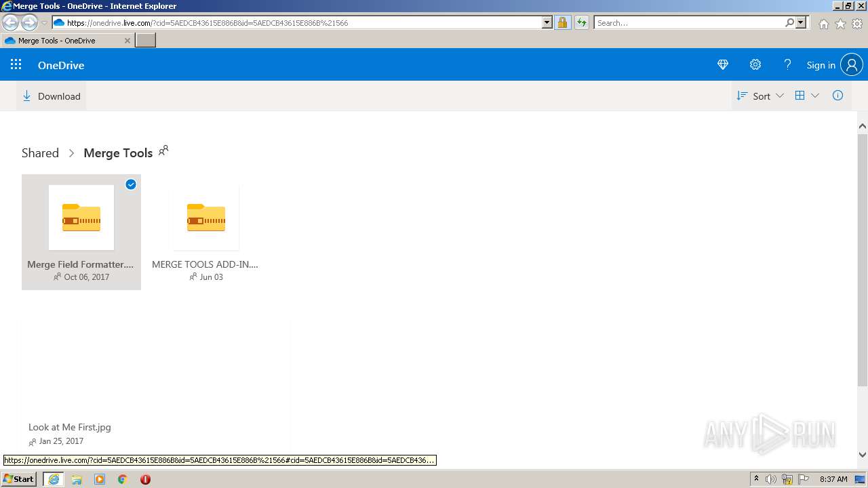Select Merge Tools - OneDrive tab
868x488 pixels.
(66, 41)
